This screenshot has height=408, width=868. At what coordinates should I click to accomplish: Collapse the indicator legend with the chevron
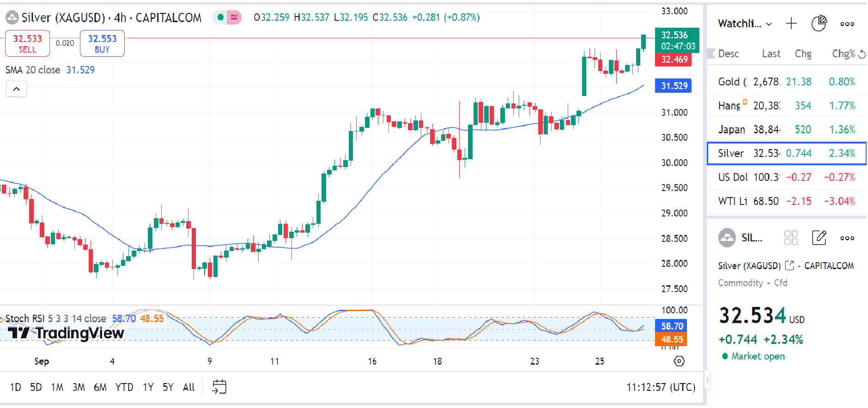tap(16, 89)
